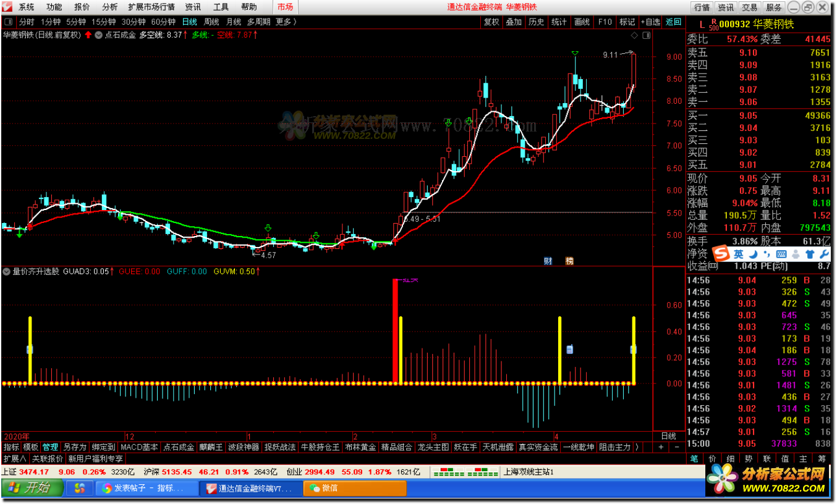Open the 叠加 overlay options
This screenshot has width=837, height=504.
click(x=514, y=22)
